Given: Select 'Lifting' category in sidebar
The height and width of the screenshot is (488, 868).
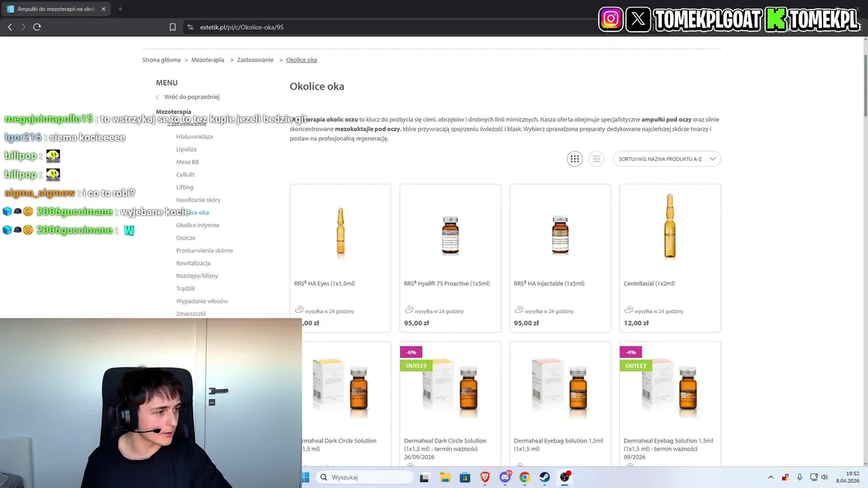Looking at the screenshot, I should point(184,187).
